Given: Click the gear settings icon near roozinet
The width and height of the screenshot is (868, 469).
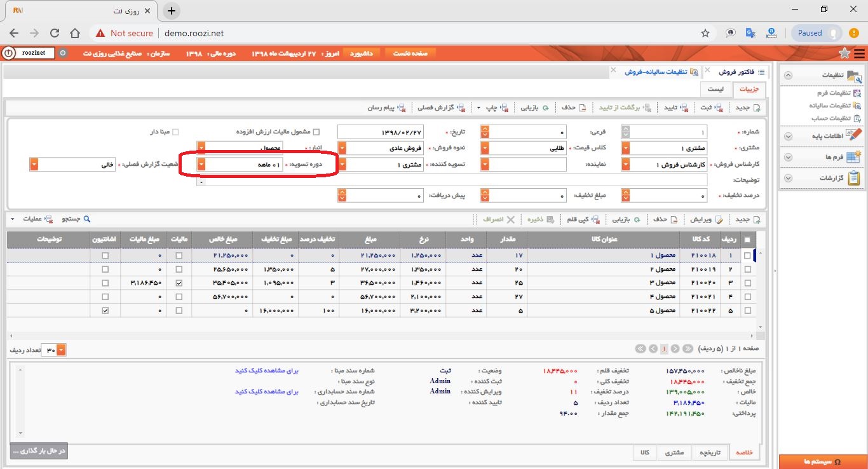Looking at the screenshot, I should [x=62, y=53].
